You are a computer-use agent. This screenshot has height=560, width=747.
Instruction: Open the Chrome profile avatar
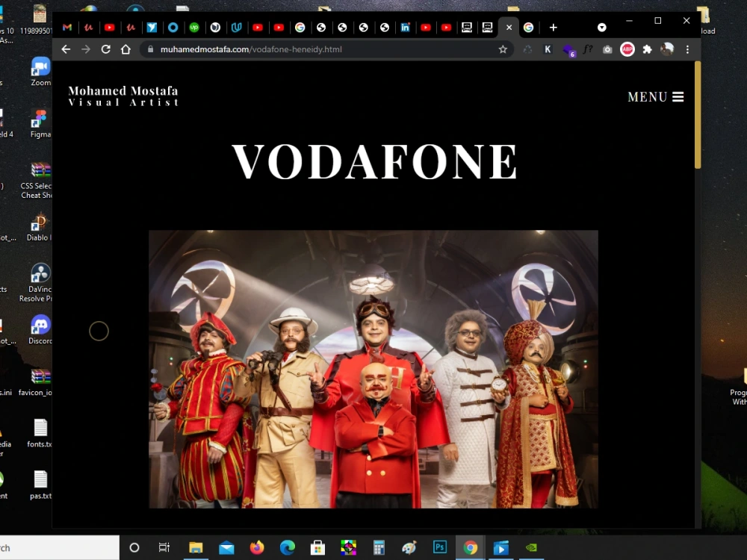click(x=667, y=49)
